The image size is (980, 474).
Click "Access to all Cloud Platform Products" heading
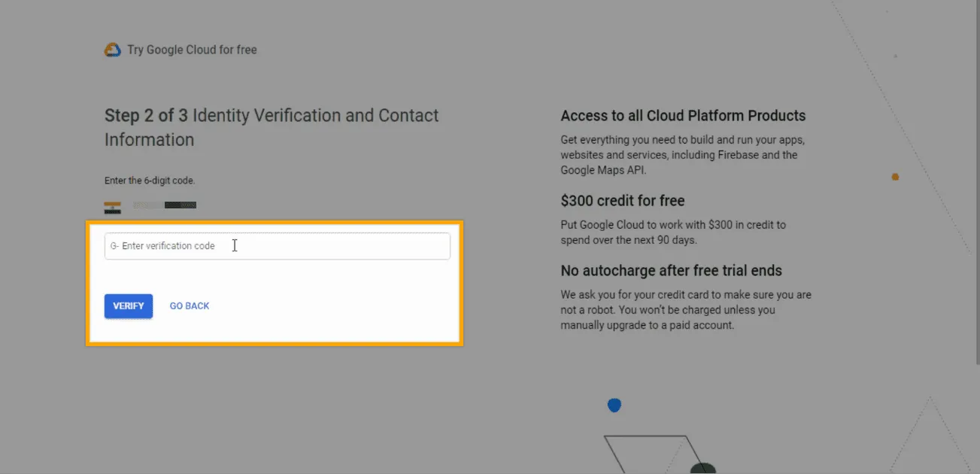tap(683, 116)
